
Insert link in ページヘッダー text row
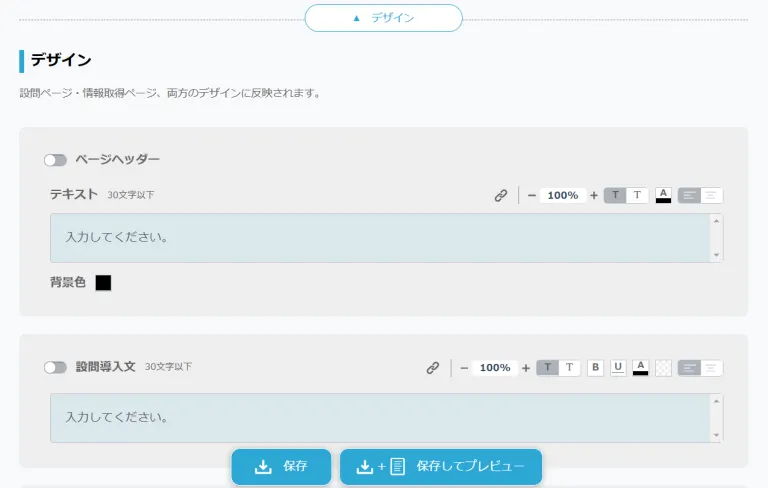[x=501, y=195]
